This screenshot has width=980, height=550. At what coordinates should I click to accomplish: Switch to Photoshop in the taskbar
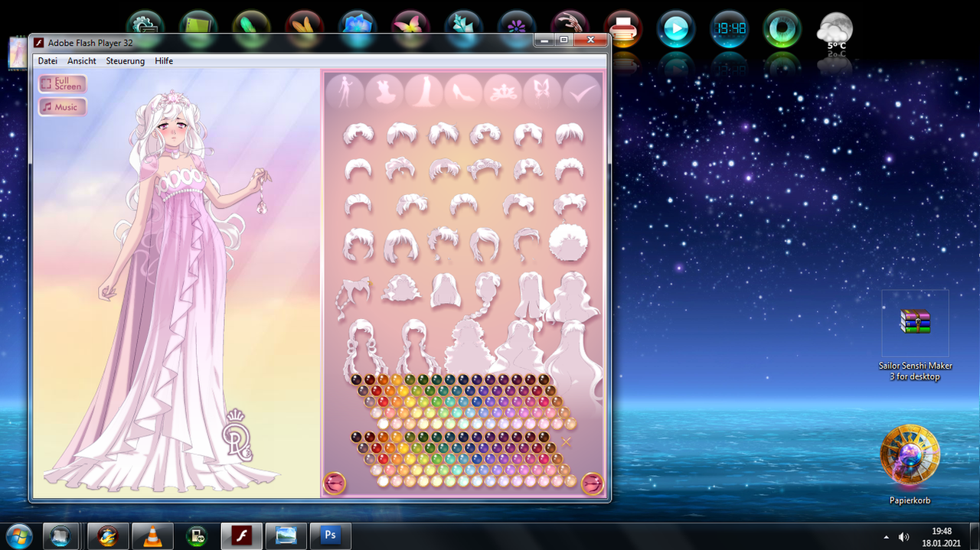click(x=330, y=535)
